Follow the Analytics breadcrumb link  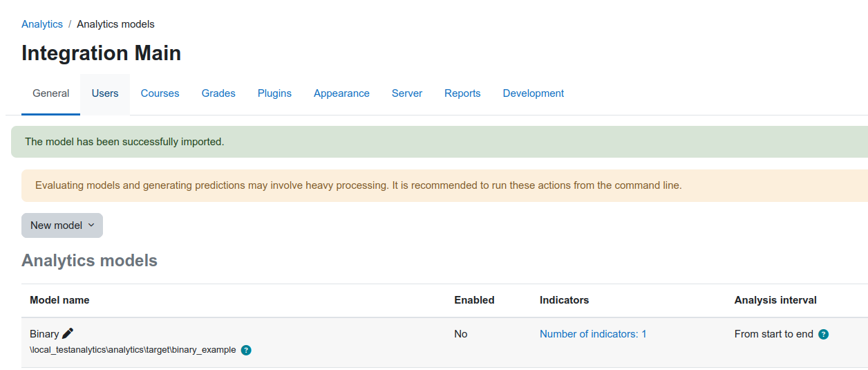point(42,24)
